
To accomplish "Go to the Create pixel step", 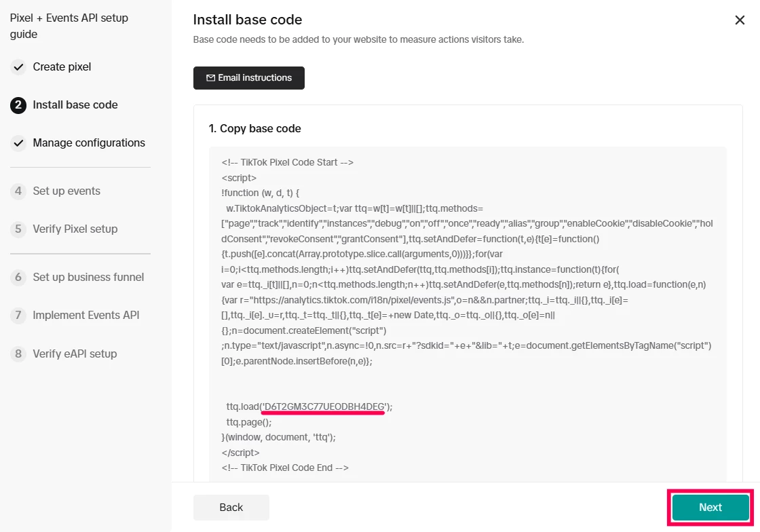I will 62,67.
